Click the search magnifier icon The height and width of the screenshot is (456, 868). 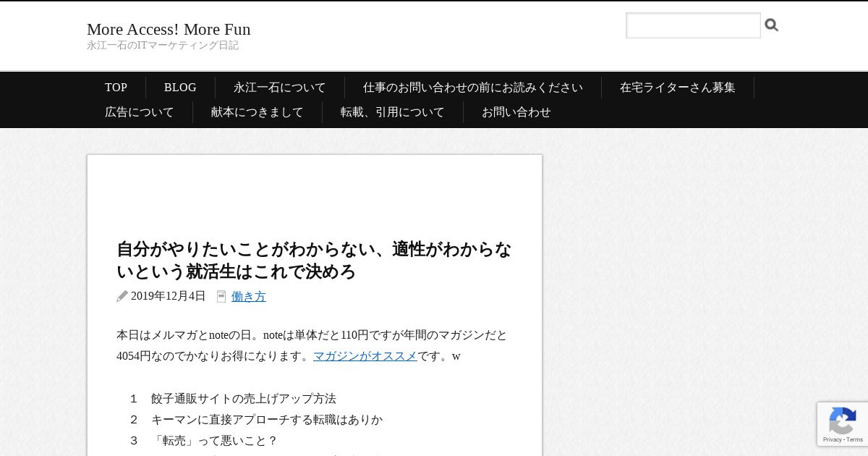click(x=772, y=25)
